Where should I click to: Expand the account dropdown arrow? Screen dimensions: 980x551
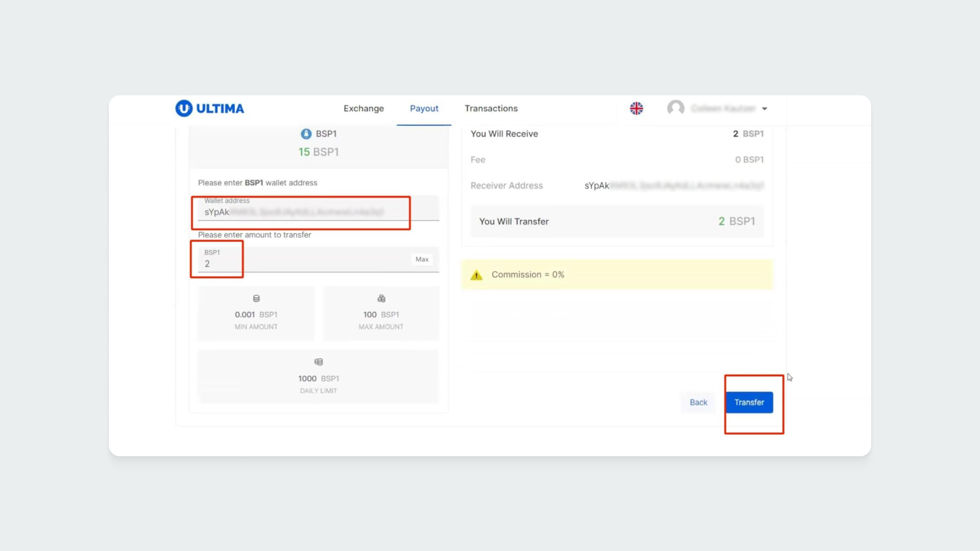(x=764, y=109)
